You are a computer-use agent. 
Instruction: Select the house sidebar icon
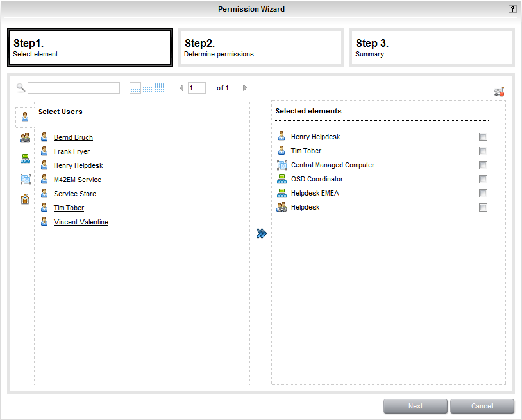click(25, 199)
